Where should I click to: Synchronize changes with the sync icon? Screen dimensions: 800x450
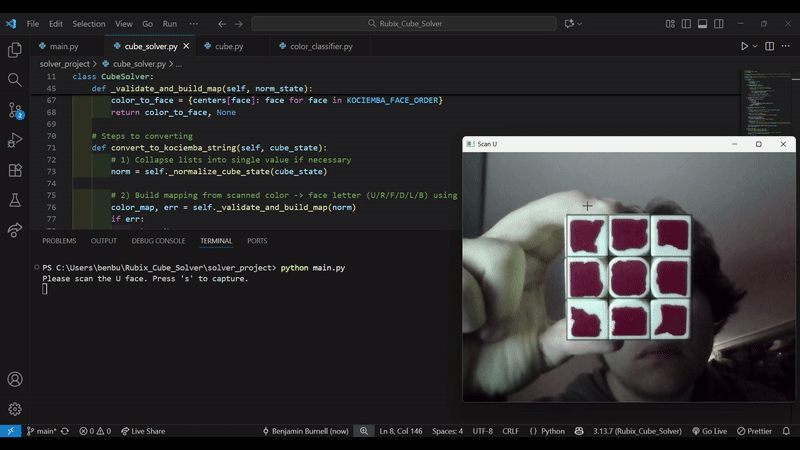point(65,431)
